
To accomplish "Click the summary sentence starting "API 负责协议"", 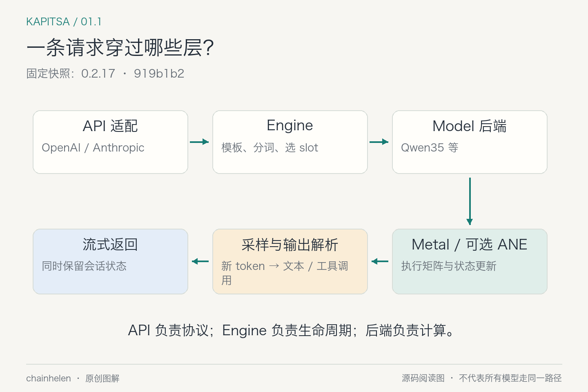I will click(x=292, y=330).
